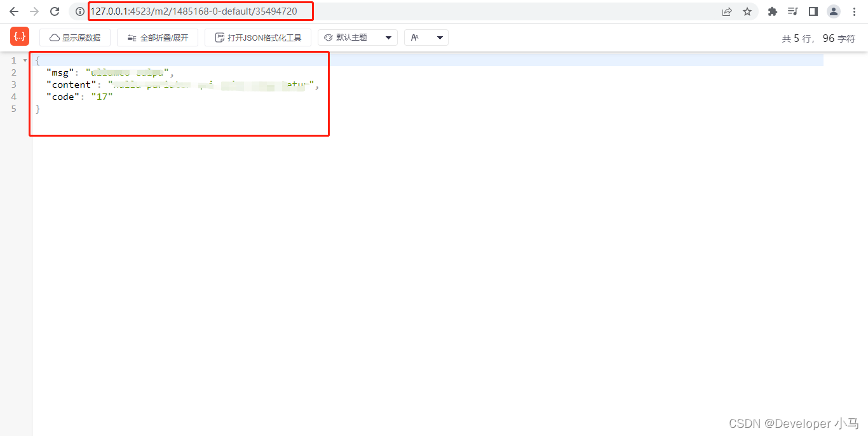
Task: Click the 共 5 行, 96 字符 counter text
Action: coord(818,39)
